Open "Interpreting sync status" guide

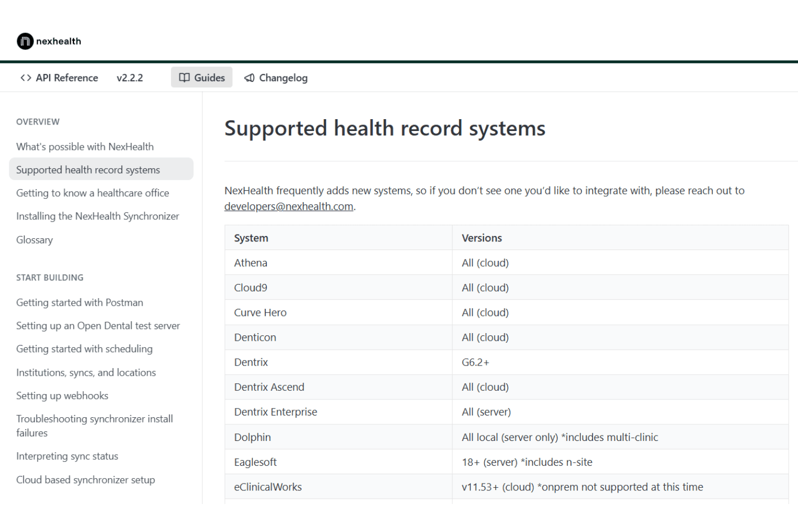pyautogui.click(x=67, y=456)
